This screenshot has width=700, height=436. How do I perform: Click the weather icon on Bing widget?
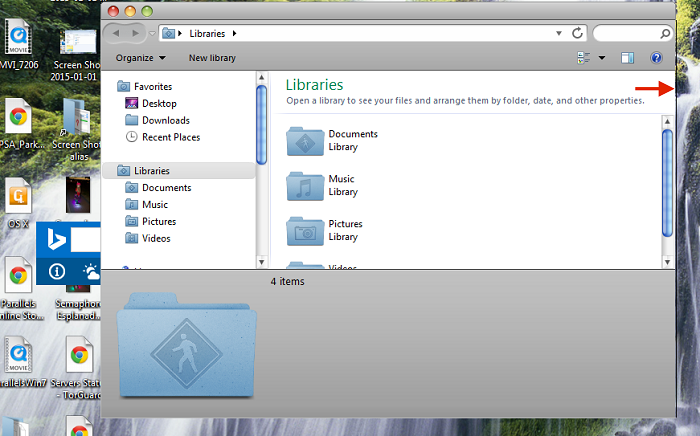[91, 271]
